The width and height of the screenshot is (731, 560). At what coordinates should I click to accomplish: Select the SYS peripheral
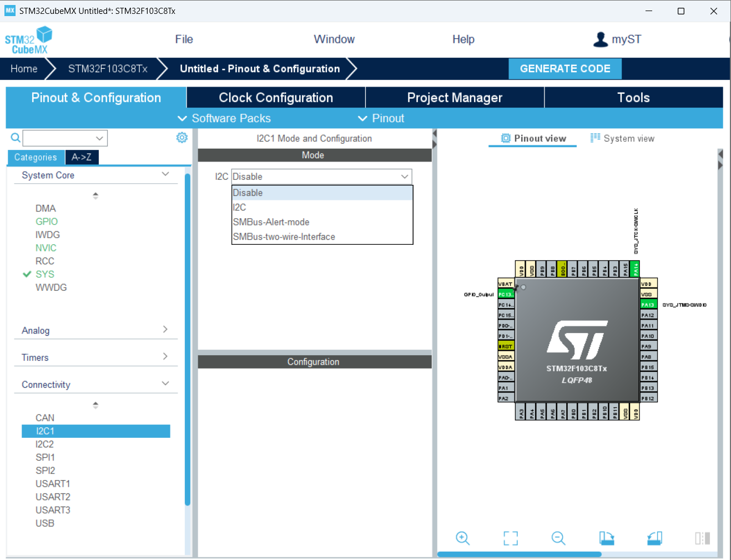(45, 274)
